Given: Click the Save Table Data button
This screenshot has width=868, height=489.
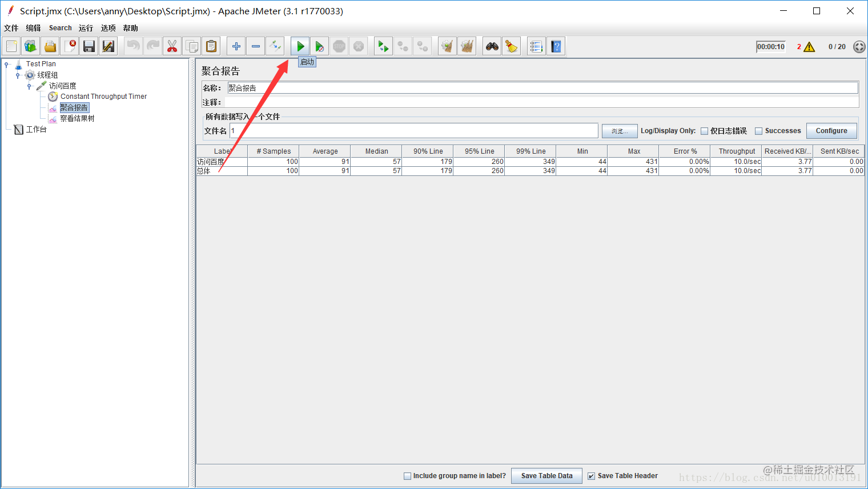Looking at the screenshot, I should point(546,476).
